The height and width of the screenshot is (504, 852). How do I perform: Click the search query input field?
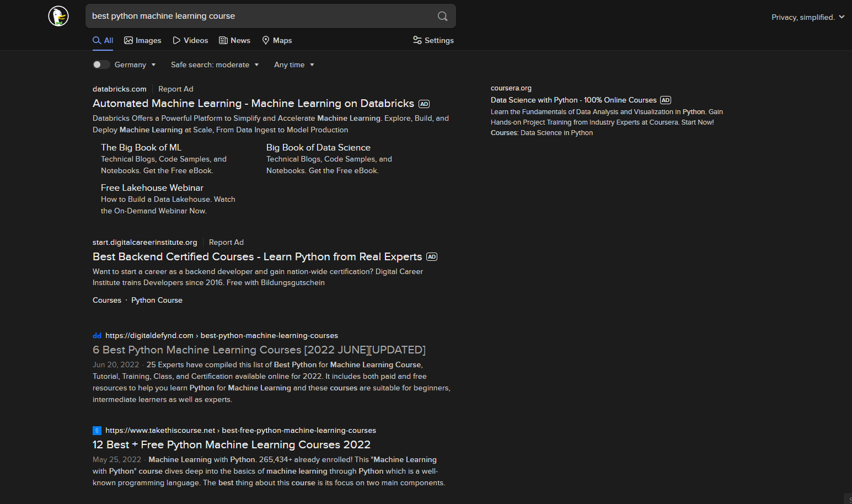click(262, 16)
